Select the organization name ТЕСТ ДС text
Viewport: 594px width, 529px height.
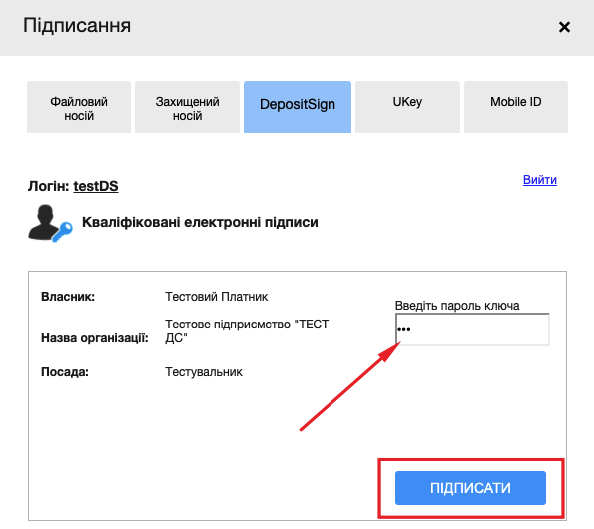(247, 331)
